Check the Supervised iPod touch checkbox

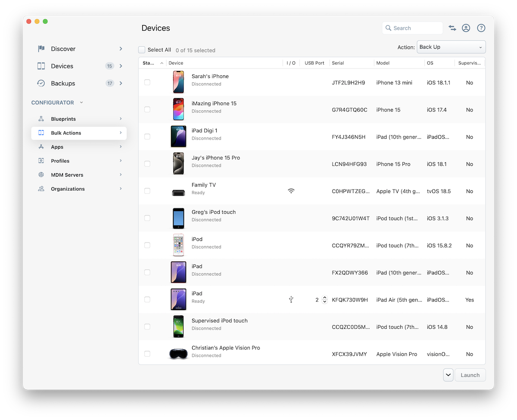pyautogui.click(x=147, y=327)
